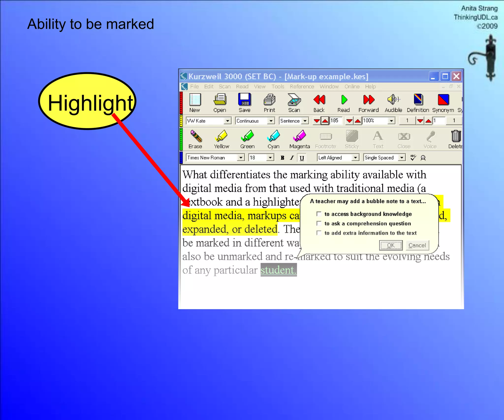Click the highlighted word 'student.'
The width and height of the screenshot is (504, 420).
coord(279,270)
